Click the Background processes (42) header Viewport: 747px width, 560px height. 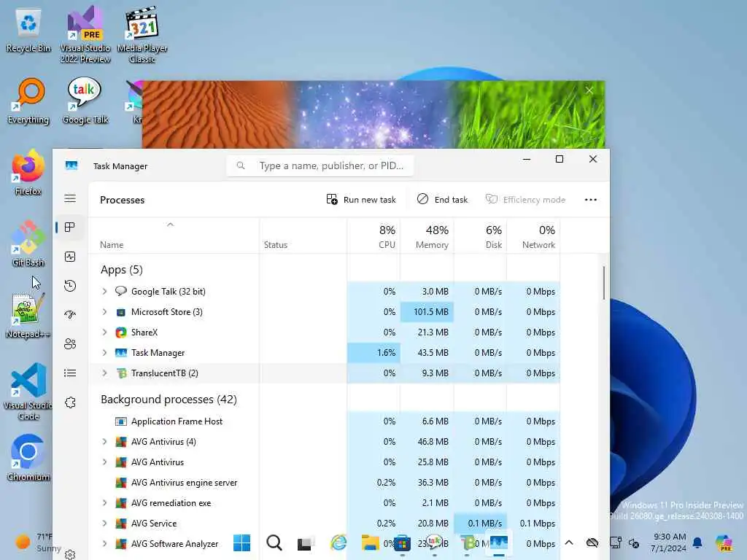pyautogui.click(x=169, y=399)
